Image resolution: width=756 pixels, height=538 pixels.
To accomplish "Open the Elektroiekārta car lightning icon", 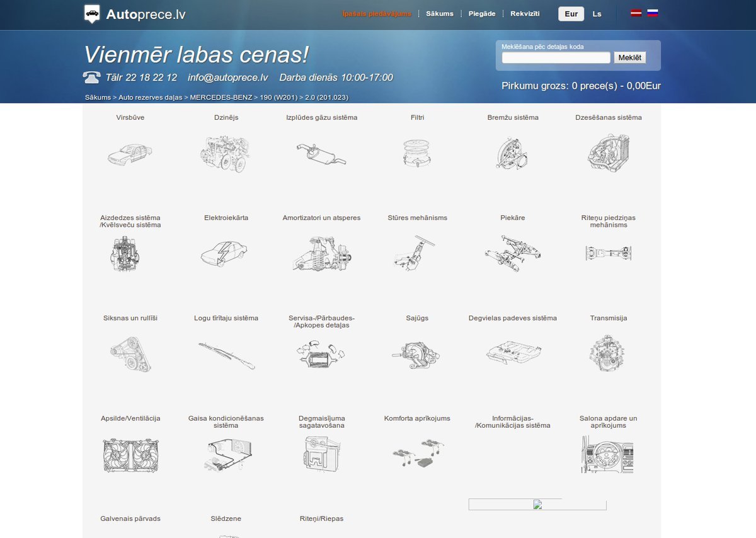I will point(226,253).
